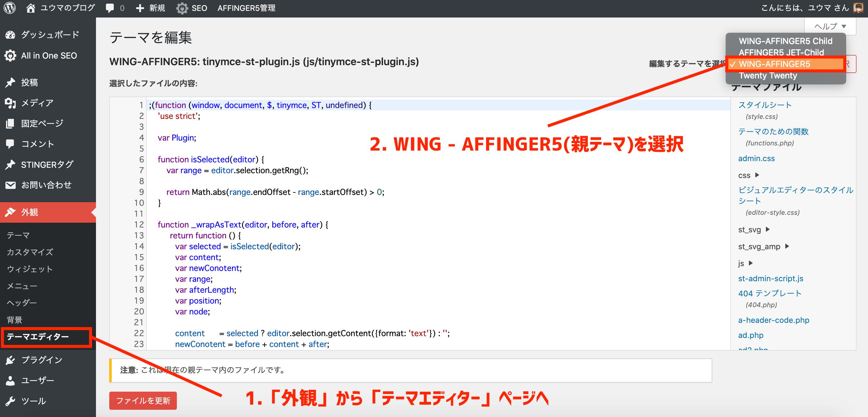Click the ツール wrench icon
This screenshot has height=417, width=868.
click(x=10, y=401)
